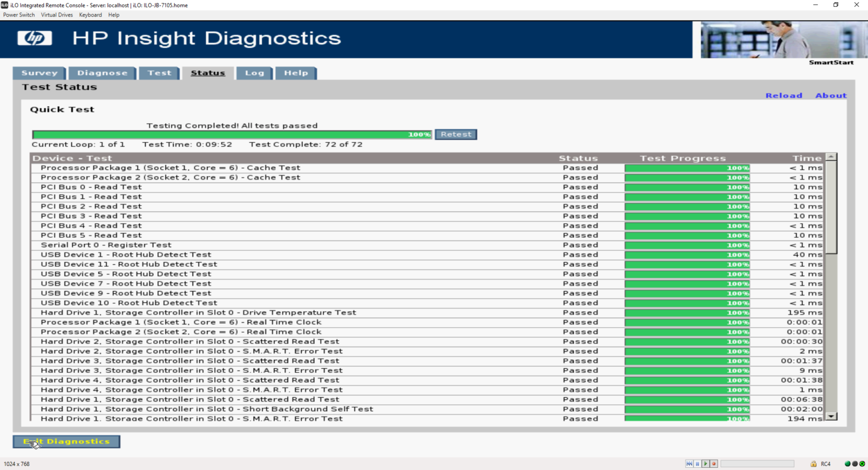Click the pause icon in the status bar

pos(697,463)
